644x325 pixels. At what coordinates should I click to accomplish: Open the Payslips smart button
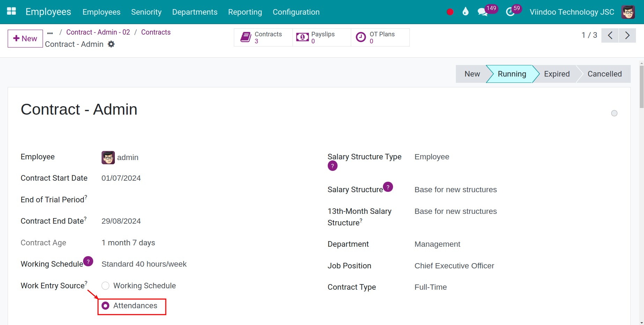pos(322,37)
